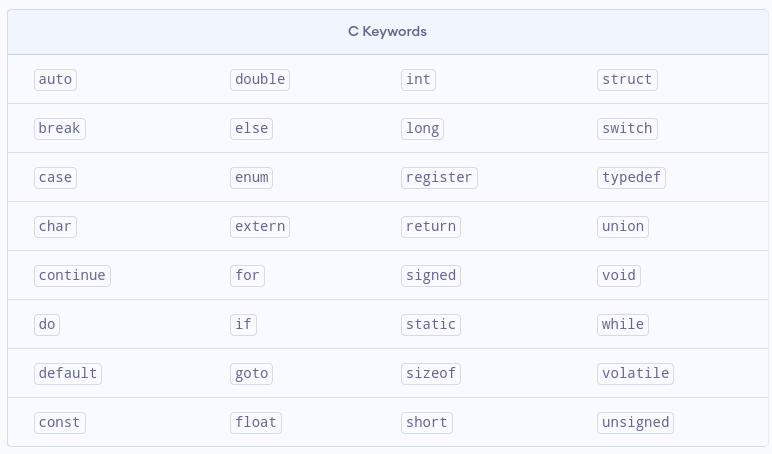Click the extern keyword tag

(260, 226)
